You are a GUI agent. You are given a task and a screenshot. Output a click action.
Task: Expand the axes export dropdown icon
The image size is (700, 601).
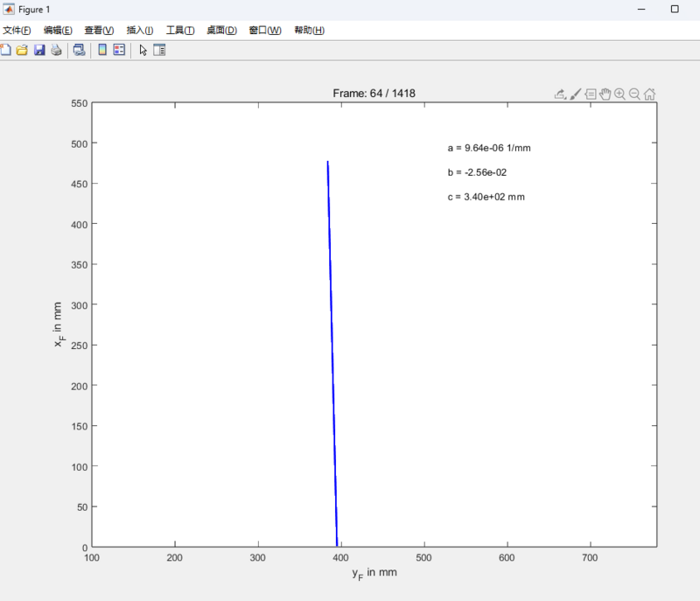pyautogui.click(x=560, y=94)
